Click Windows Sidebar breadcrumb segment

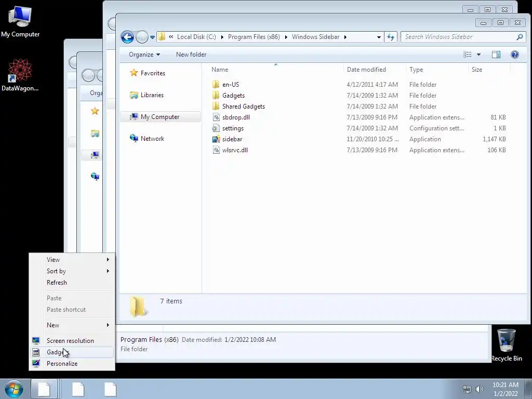point(315,37)
